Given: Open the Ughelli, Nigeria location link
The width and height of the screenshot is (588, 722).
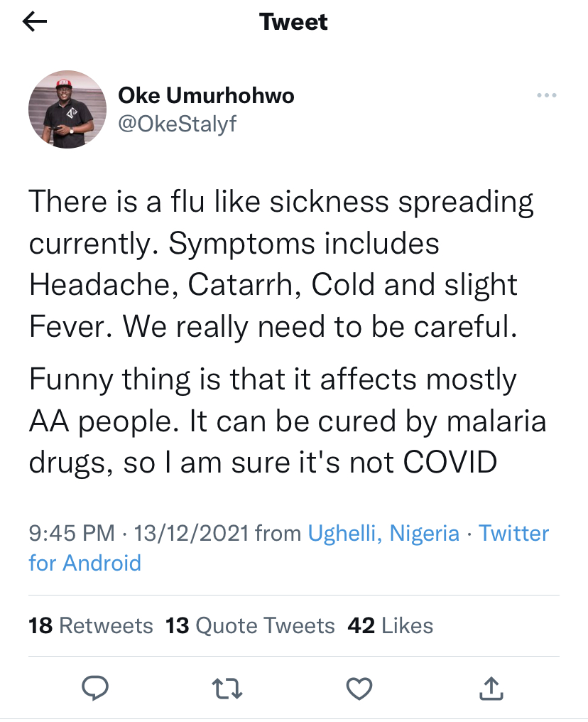Looking at the screenshot, I should [383, 533].
